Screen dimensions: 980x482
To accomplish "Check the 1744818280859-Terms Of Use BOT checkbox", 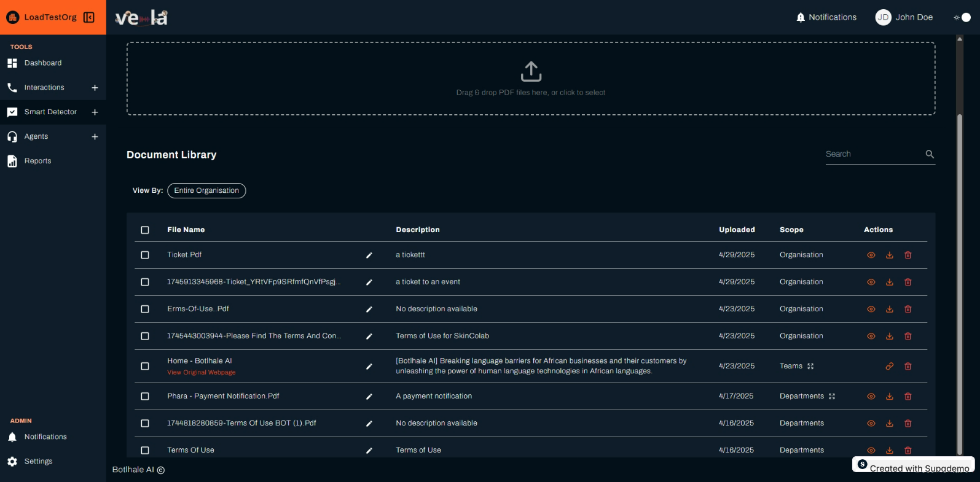I will tap(145, 423).
